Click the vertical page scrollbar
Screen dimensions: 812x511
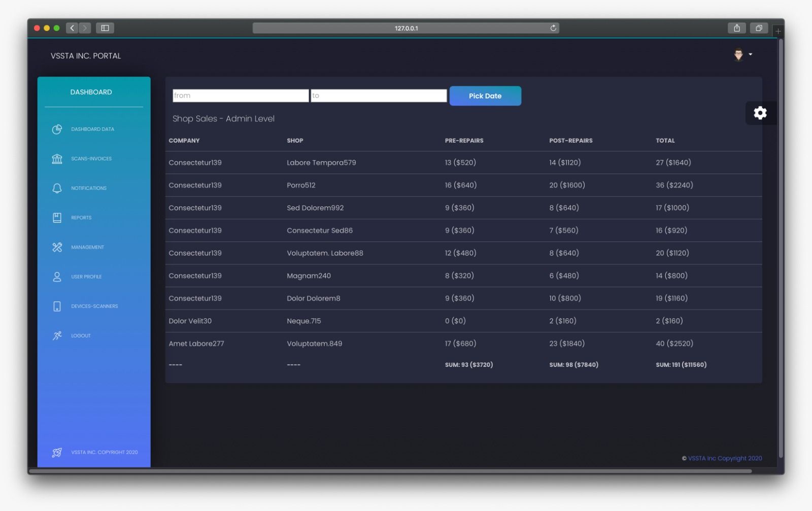[x=781, y=249]
